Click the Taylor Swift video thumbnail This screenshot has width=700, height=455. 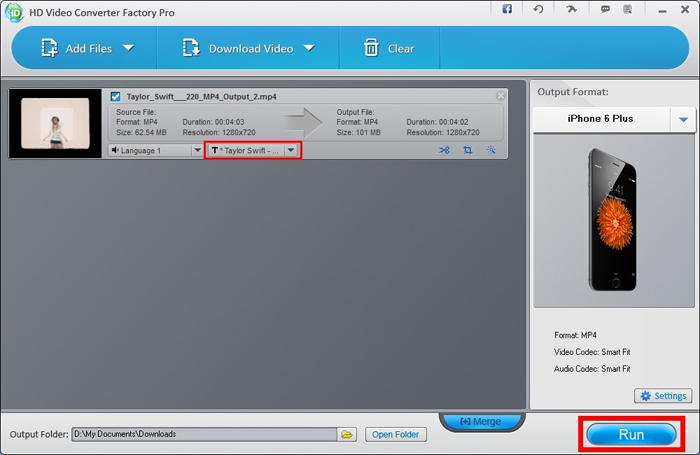pos(55,123)
